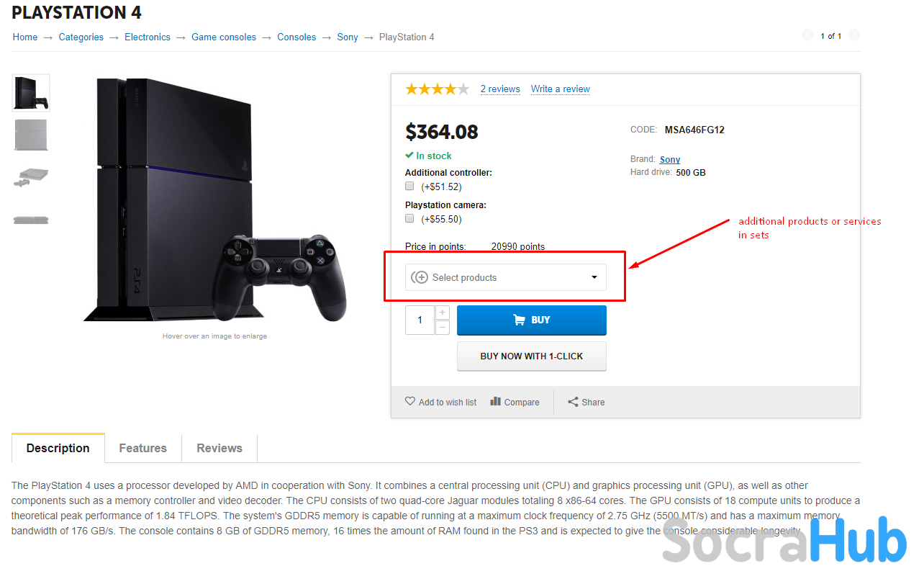Image resolution: width=924 pixels, height=566 pixels.
Task: Select the white PlayStation thumbnail image
Action: 31,135
